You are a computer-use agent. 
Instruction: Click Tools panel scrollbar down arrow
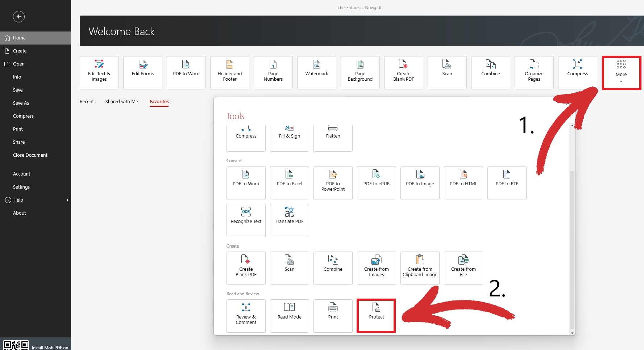pos(572,333)
